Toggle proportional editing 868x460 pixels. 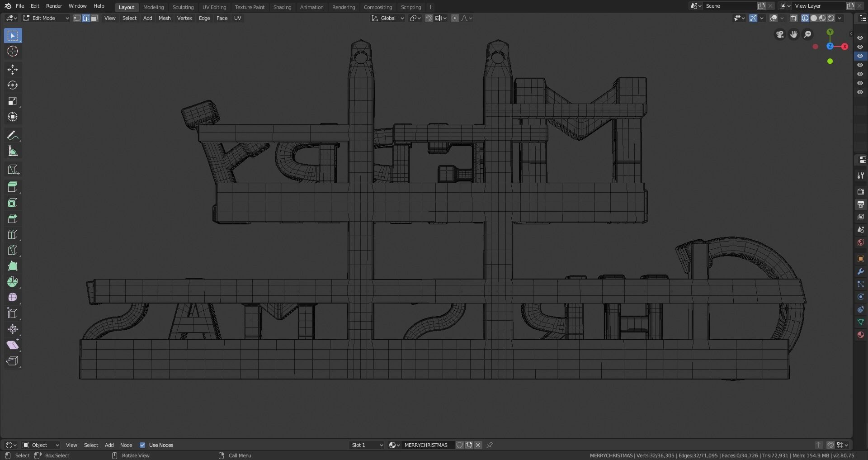pyautogui.click(x=455, y=18)
